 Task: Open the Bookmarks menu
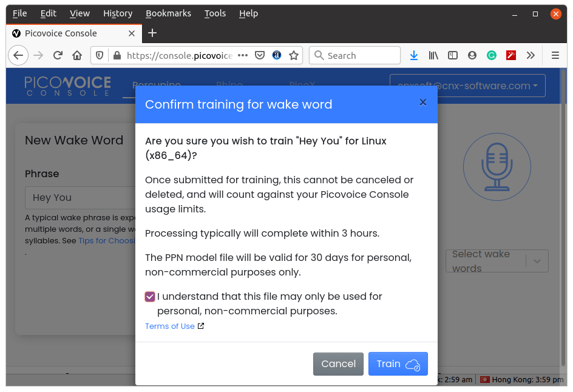(x=169, y=13)
